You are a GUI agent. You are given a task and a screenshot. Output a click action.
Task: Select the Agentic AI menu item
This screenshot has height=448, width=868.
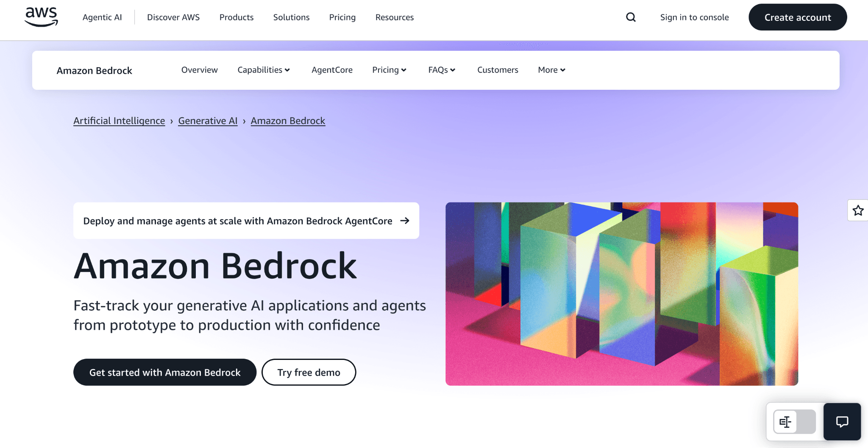coord(102,17)
